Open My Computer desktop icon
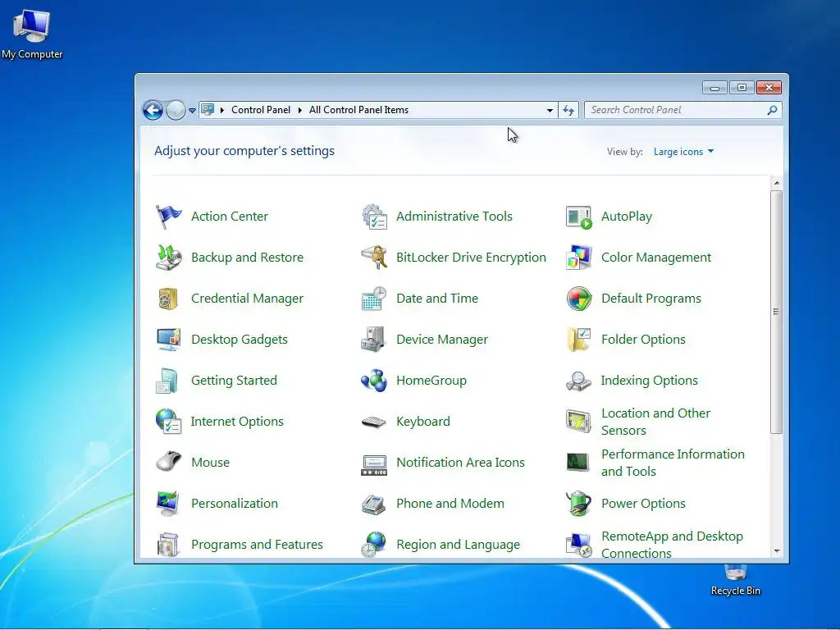 [x=32, y=33]
